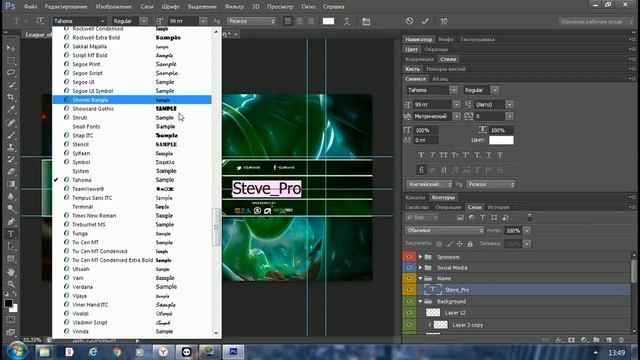This screenshot has width=640, height=360.
Task: Select the Clone Stamp tool
Action: (x=11, y=147)
